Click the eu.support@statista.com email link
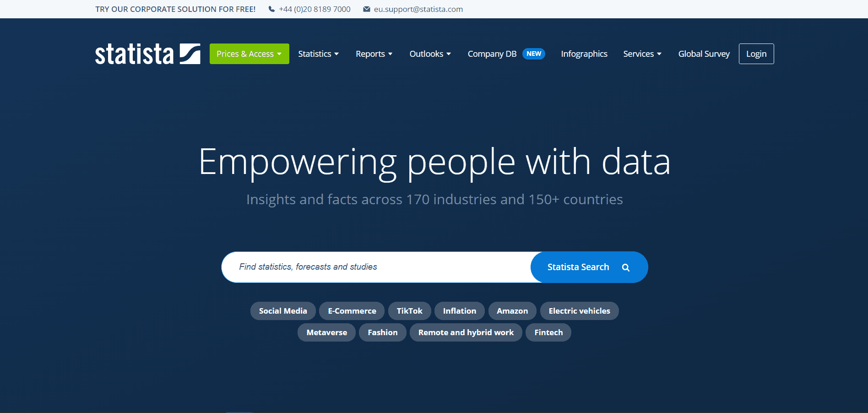This screenshot has width=868, height=413. [x=418, y=9]
